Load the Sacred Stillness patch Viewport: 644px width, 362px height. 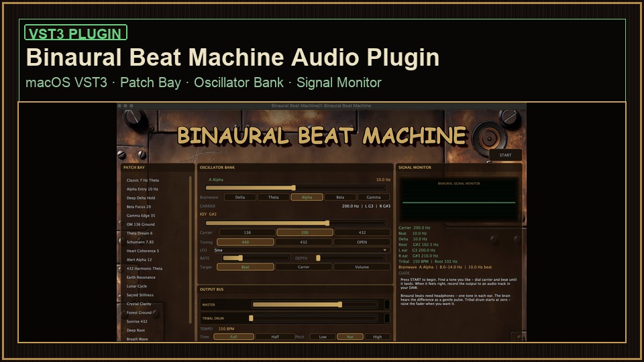tap(140, 295)
